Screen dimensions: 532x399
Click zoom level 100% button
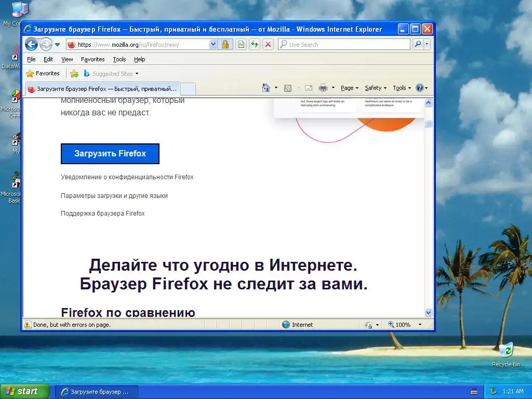click(400, 325)
